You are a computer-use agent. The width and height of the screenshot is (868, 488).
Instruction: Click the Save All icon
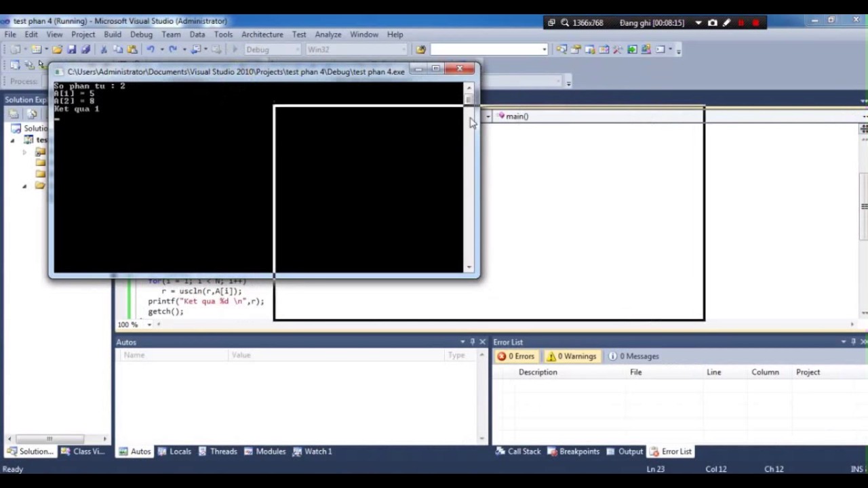(x=85, y=49)
